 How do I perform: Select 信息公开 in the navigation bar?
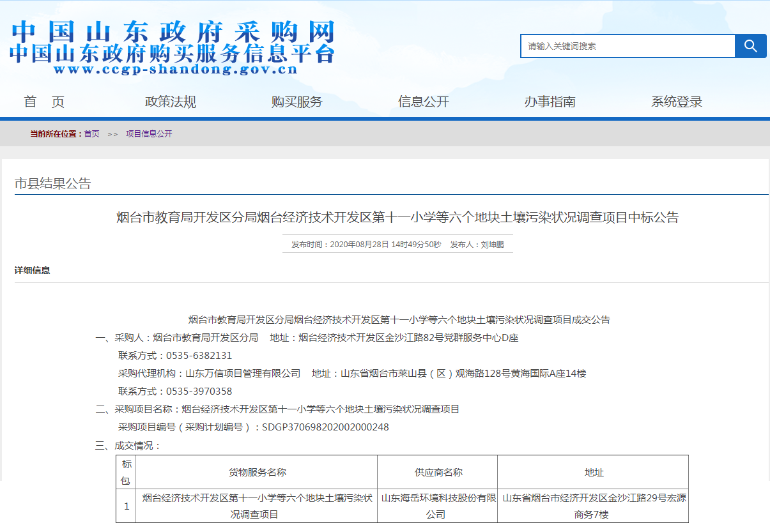[424, 102]
